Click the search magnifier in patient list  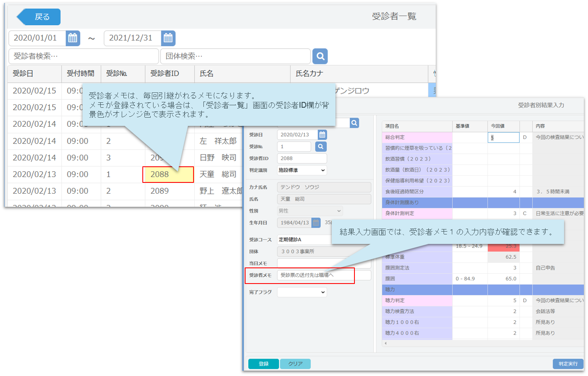point(320,56)
